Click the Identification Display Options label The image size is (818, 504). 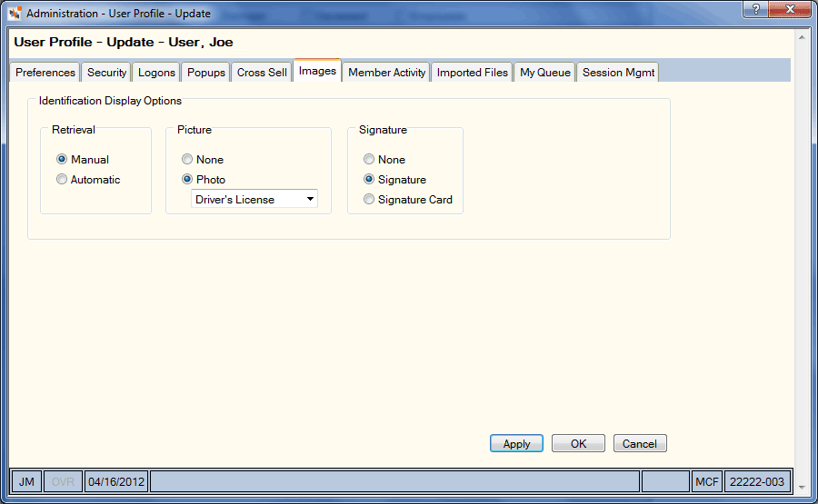click(110, 101)
